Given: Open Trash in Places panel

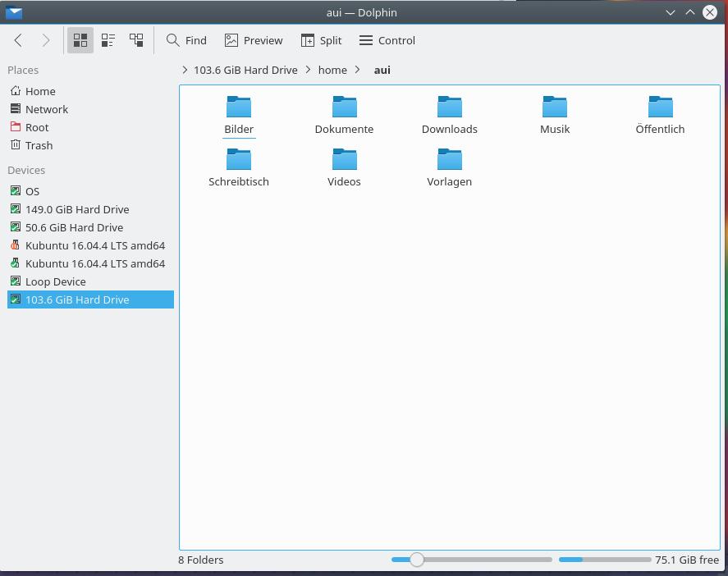Looking at the screenshot, I should coord(39,145).
